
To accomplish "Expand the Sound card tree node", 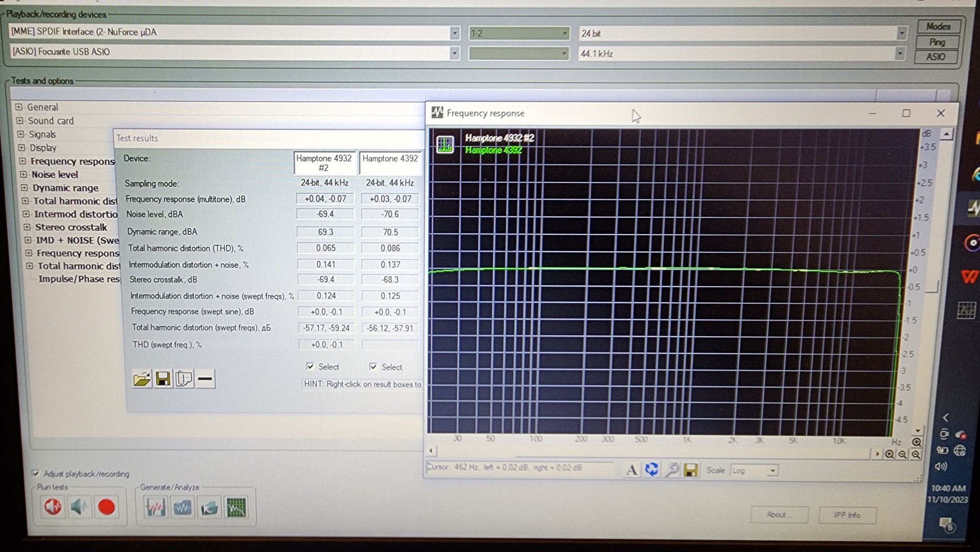I will (x=20, y=121).
